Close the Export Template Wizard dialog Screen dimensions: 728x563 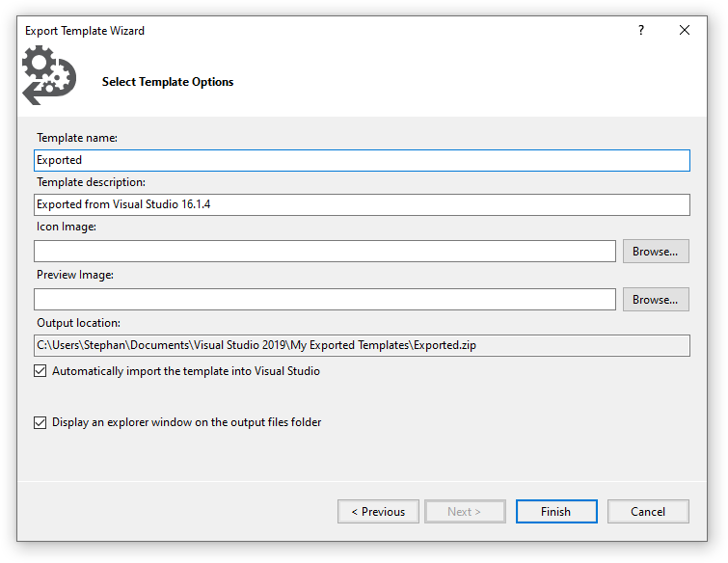pos(684,30)
